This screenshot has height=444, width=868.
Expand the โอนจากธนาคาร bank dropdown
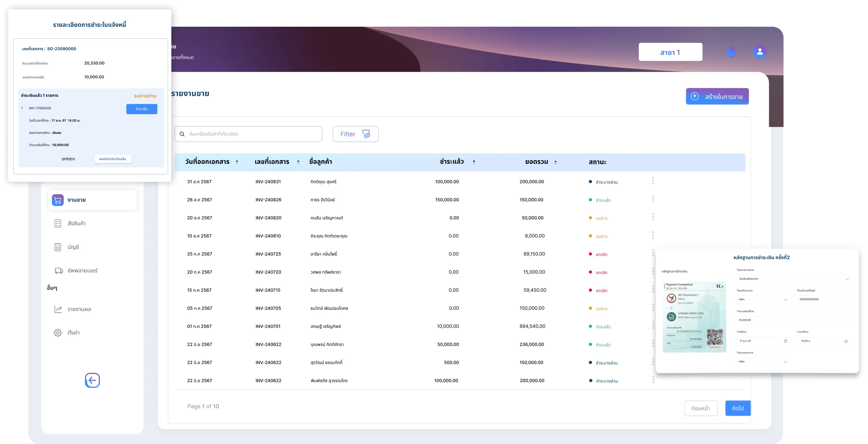tap(763, 361)
